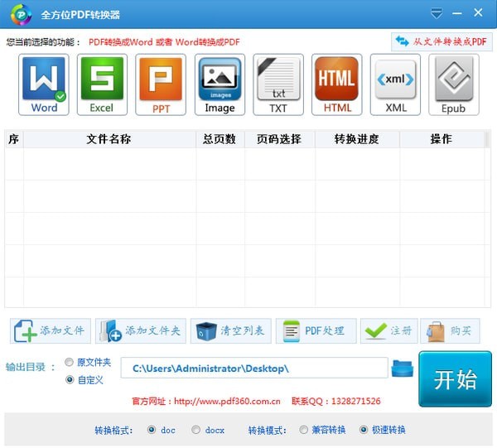497x448 pixels.
Task: Switch to 从文件转换成PDF mode
Action: click(x=440, y=41)
